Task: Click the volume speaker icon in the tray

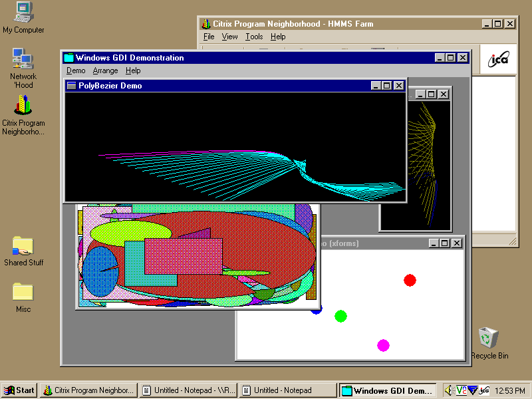Action: [x=448, y=390]
